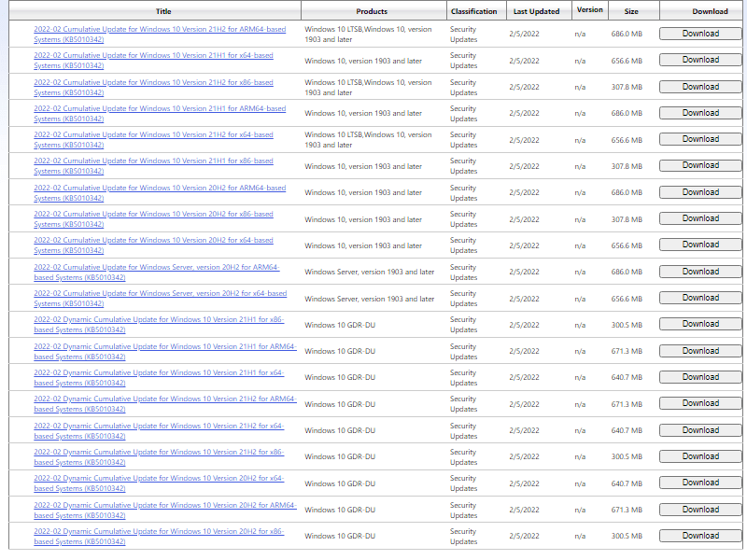This screenshot has height=560, width=747.
Task: Open Dynamic Cumulative Update 20H2 x86 link
Action: pyautogui.click(x=159, y=536)
